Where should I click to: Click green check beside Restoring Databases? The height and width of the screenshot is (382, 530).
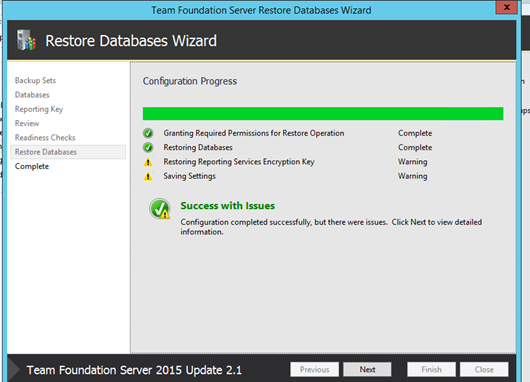(x=148, y=147)
